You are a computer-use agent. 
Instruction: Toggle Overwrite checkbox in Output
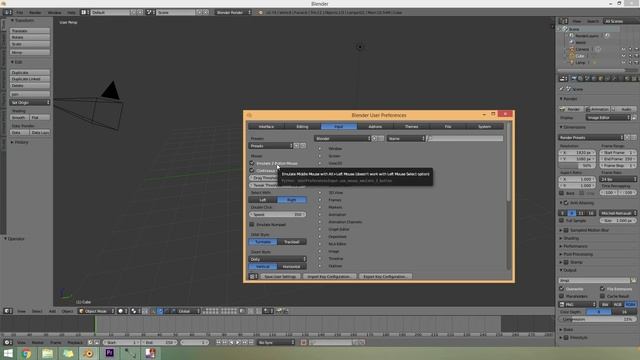pyautogui.click(x=562, y=289)
